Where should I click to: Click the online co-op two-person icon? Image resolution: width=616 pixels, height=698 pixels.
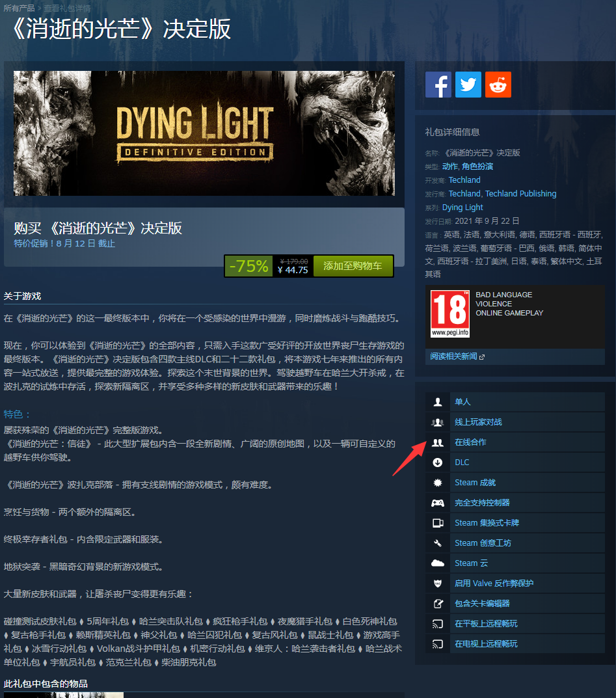[438, 442]
